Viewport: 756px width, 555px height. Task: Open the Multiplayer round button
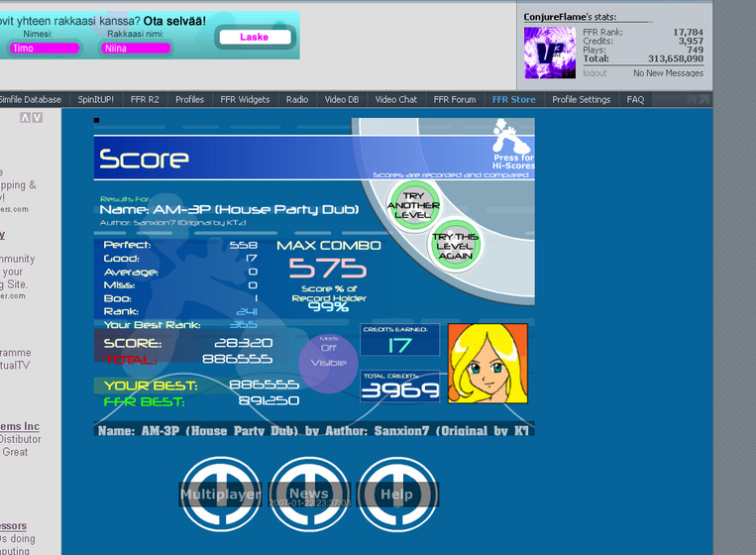coord(221,495)
